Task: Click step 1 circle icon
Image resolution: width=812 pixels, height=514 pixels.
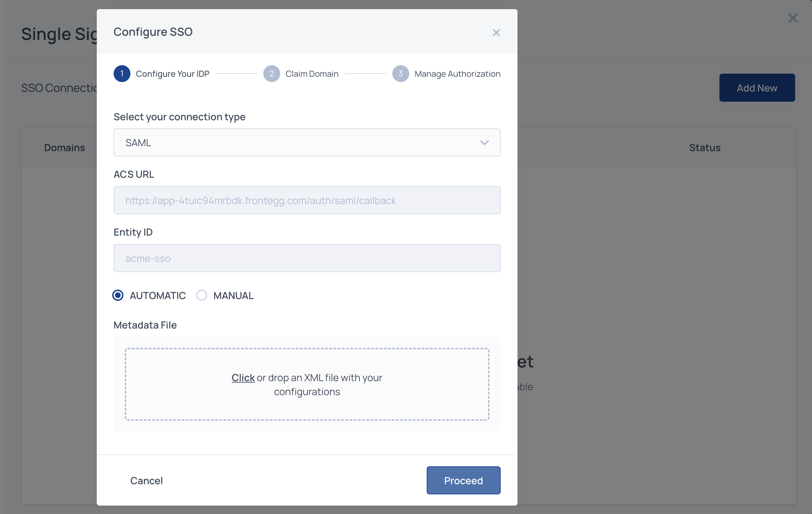Action: [122, 74]
